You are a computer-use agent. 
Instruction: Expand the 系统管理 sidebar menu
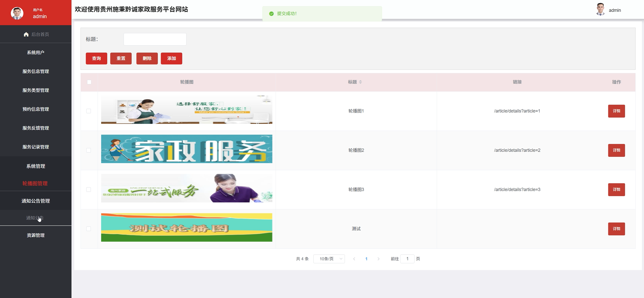(x=36, y=166)
